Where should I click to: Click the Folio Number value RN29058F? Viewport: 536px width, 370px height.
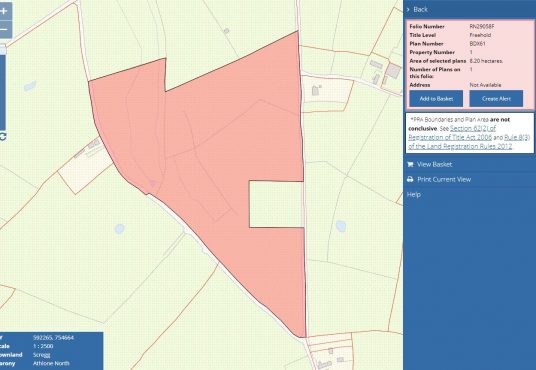(x=482, y=26)
